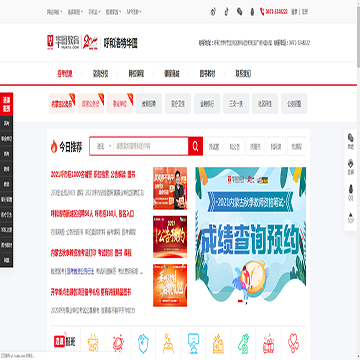Click the QQ icon in right floating panel

point(351,189)
